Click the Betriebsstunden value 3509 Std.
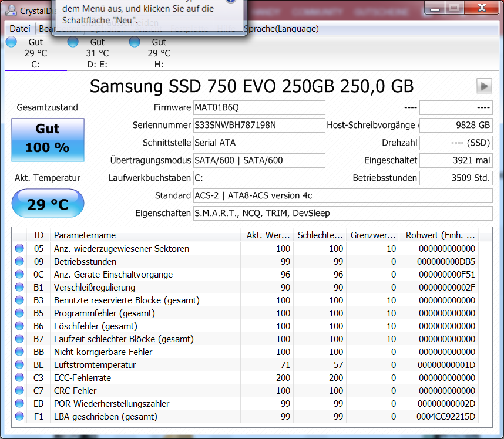Screen dimensions: 504x439 pos(456,178)
